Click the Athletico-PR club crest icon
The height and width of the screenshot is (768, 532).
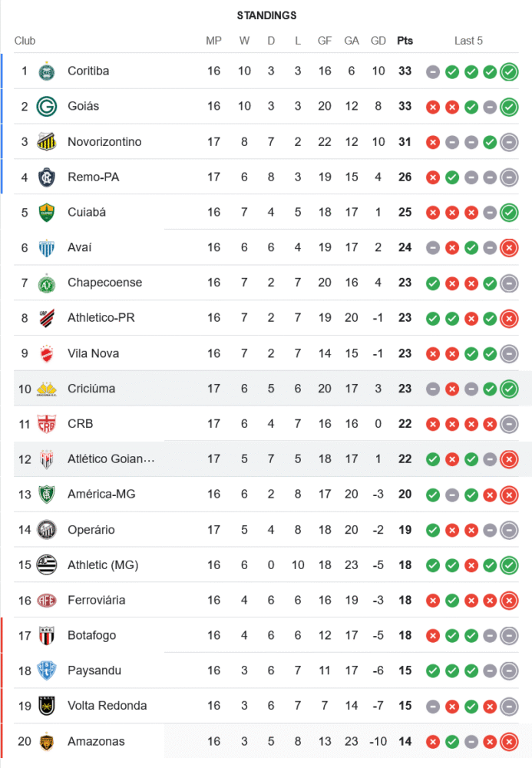(x=47, y=318)
